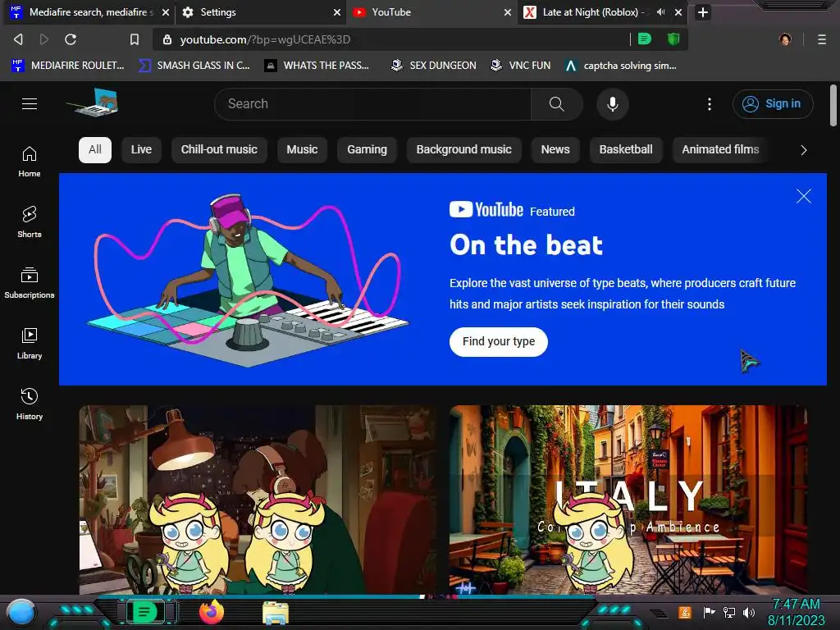
Task: Search with your voice microphone
Action: click(612, 104)
